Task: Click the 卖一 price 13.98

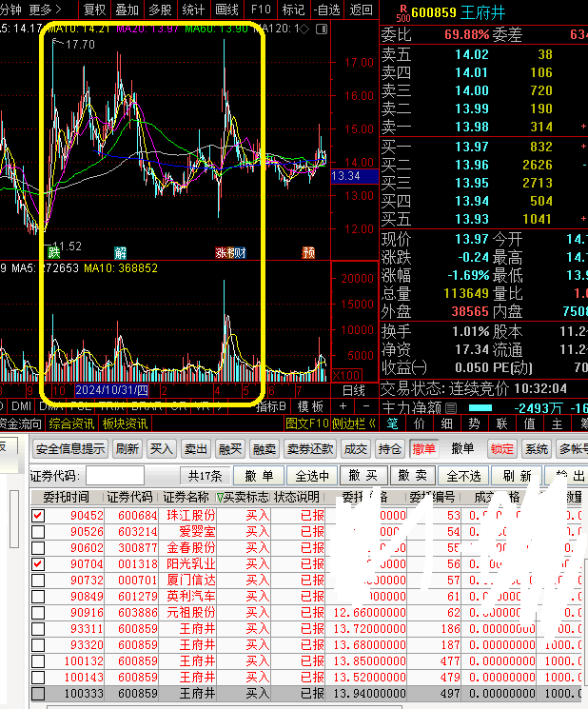Action: [471, 128]
